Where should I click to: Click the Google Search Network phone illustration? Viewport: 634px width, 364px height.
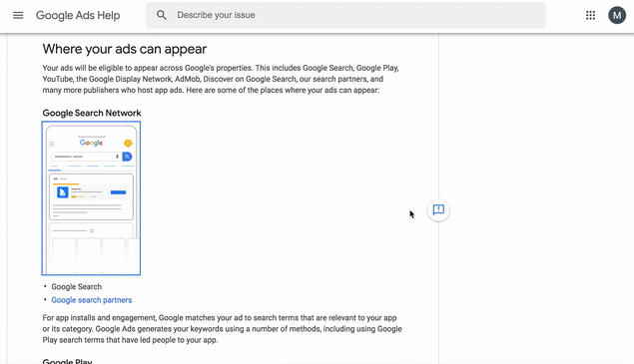91,198
